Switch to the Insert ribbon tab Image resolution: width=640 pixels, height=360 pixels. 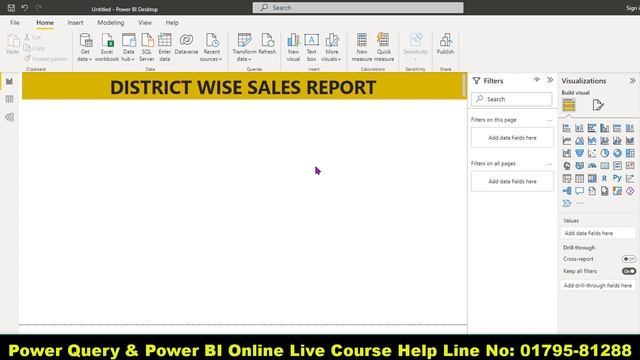point(75,23)
